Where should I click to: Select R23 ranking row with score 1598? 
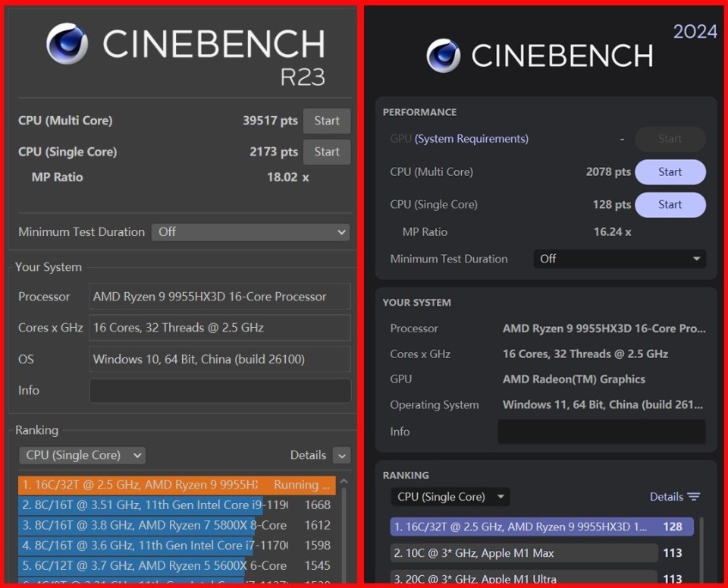pos(177,546)
